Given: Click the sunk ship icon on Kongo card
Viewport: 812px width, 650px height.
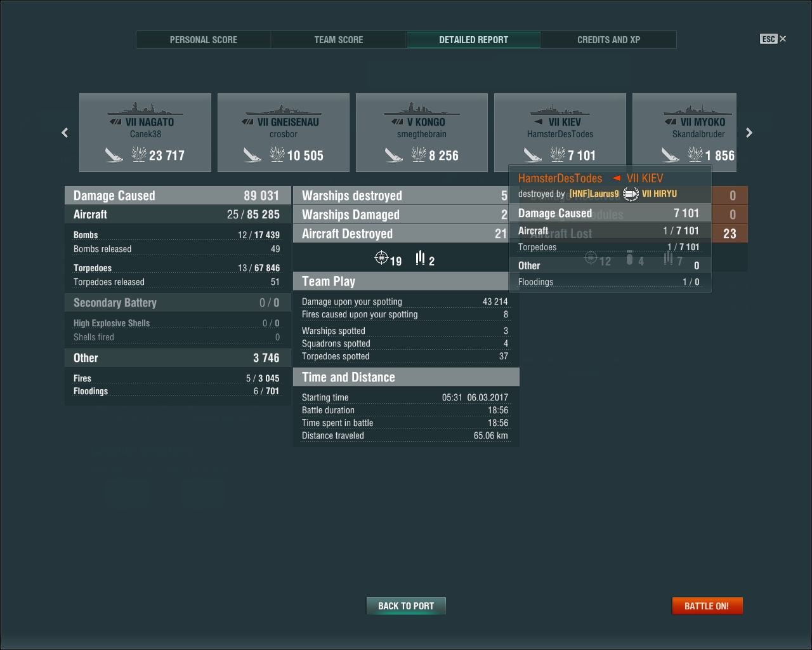Looking at the screenshot, I should [x=394, y=154].
